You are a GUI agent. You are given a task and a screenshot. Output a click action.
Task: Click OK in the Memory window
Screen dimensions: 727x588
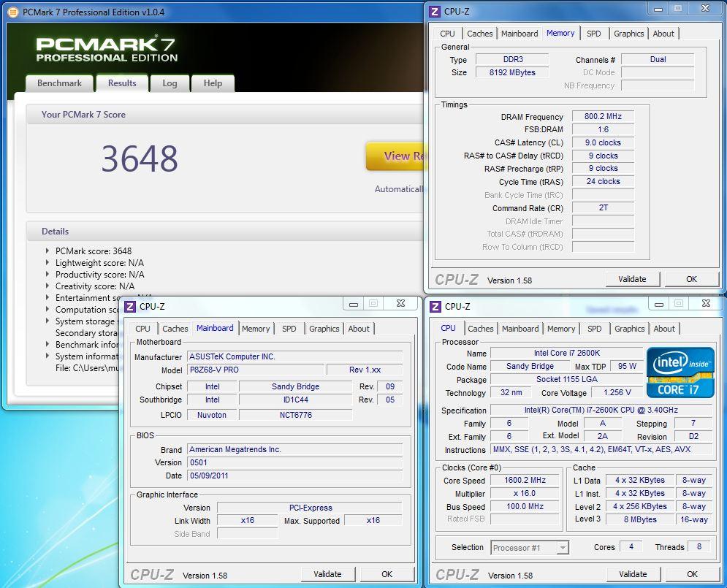point(691,279)
